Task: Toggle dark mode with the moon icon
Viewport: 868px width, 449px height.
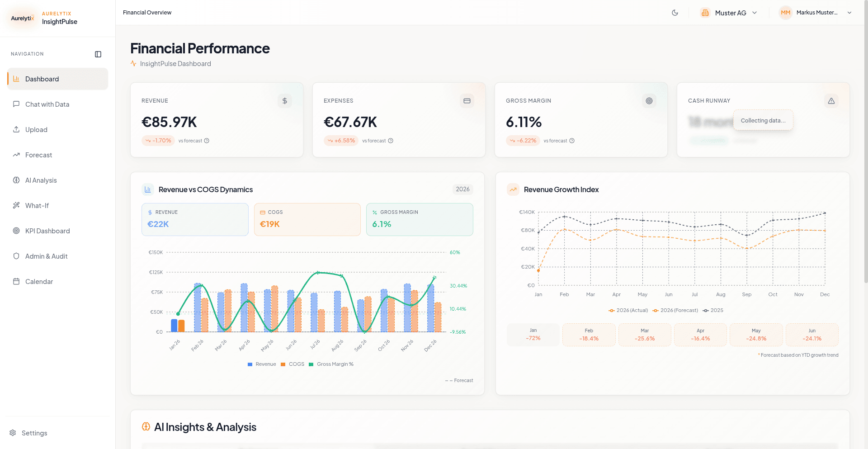Action: pos(675,13)
